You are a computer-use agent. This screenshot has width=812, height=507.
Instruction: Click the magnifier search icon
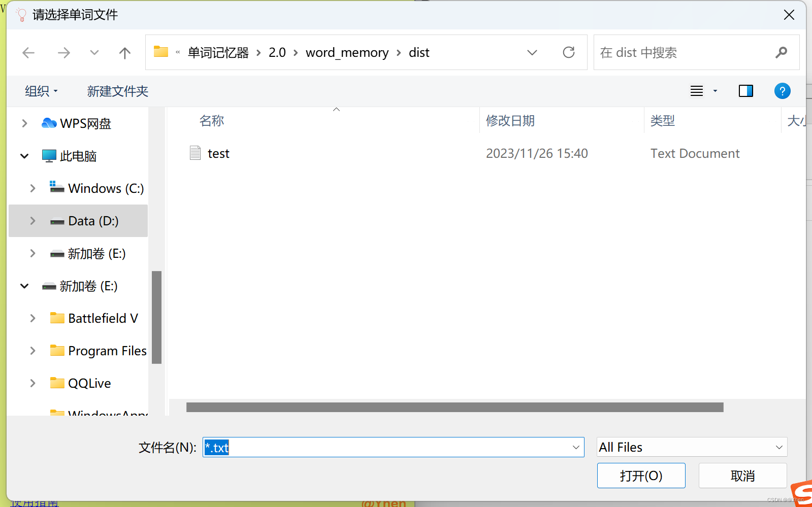[782, 52]
